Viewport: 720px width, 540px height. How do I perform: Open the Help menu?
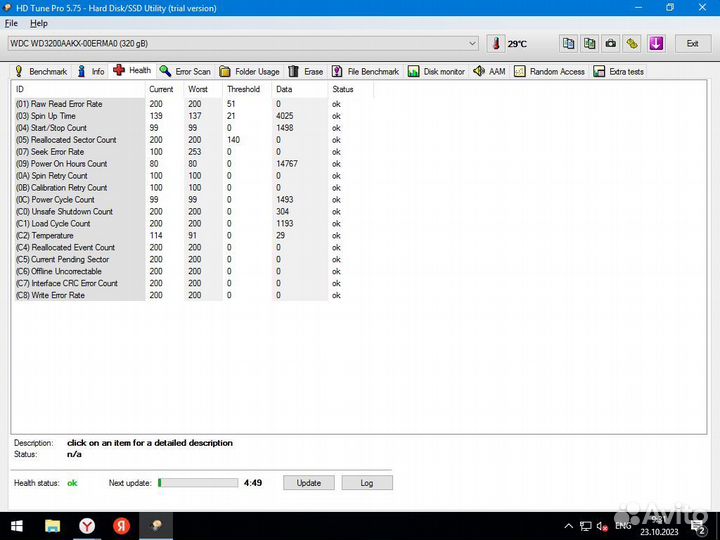point(39,23)
